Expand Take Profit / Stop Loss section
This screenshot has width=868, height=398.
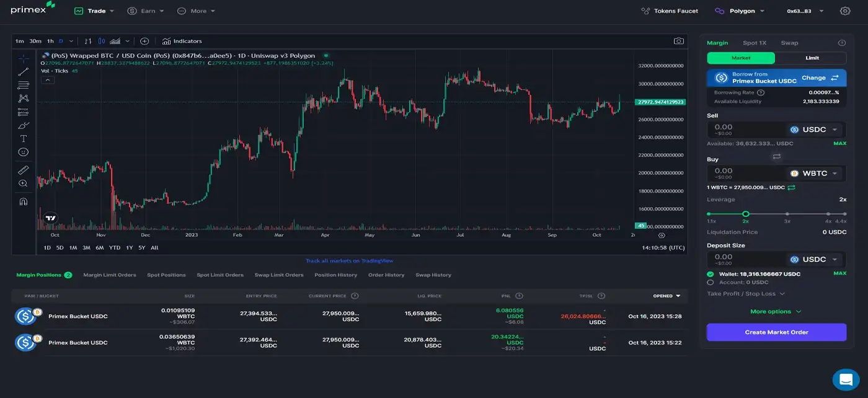(x=746, y=294)
